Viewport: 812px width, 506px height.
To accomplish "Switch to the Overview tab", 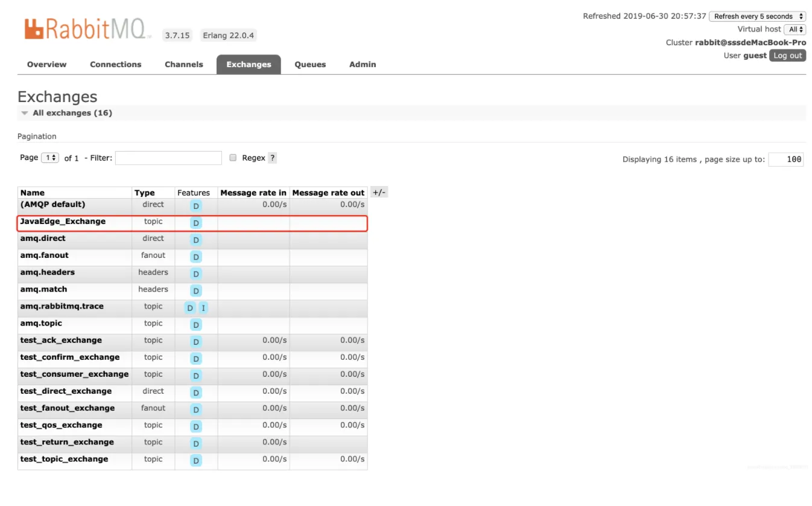I will [47, 65].
